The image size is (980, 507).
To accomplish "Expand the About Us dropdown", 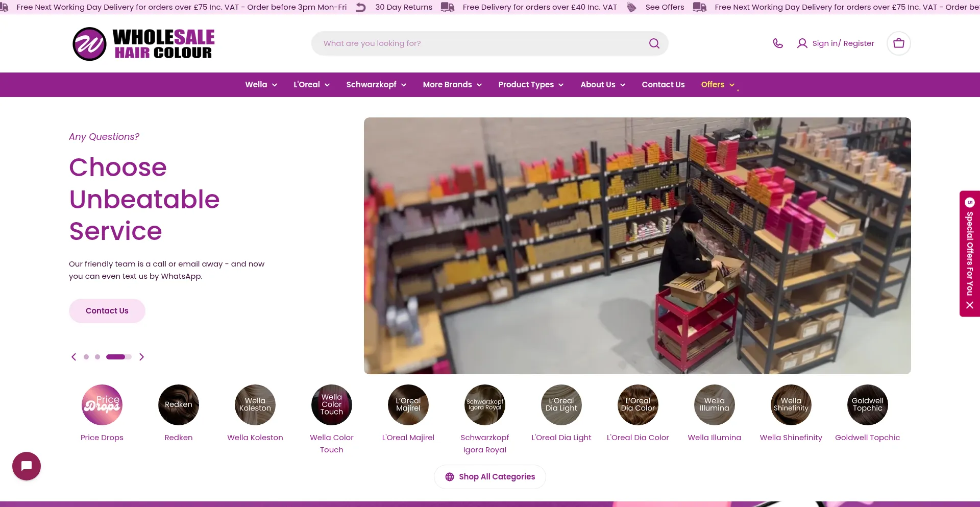I will click(603, 85).
